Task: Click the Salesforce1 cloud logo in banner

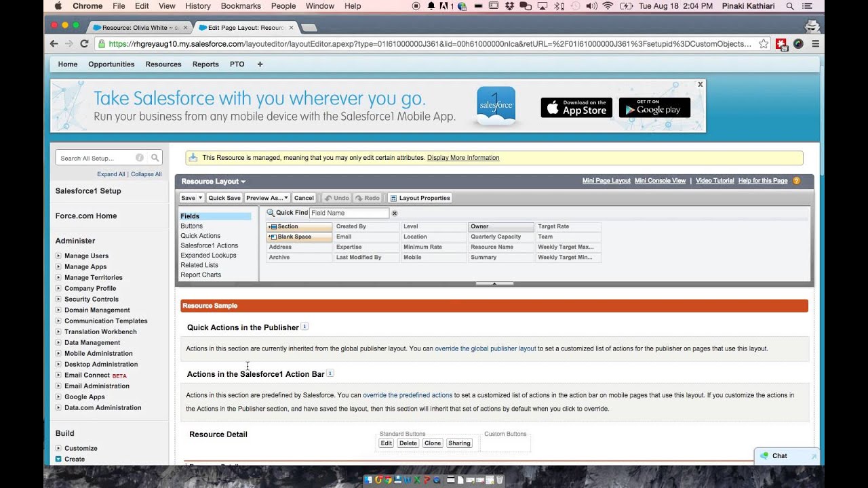Action: [x=496, y=105]
